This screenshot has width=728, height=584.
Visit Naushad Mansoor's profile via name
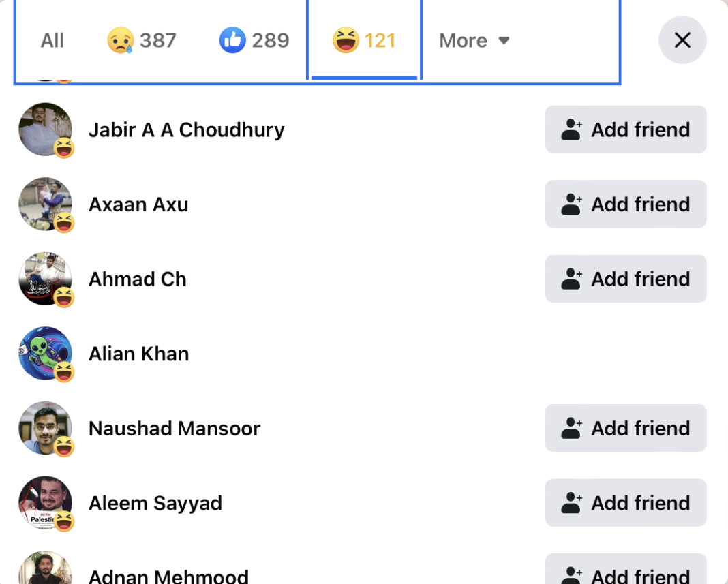pos(175,429)
